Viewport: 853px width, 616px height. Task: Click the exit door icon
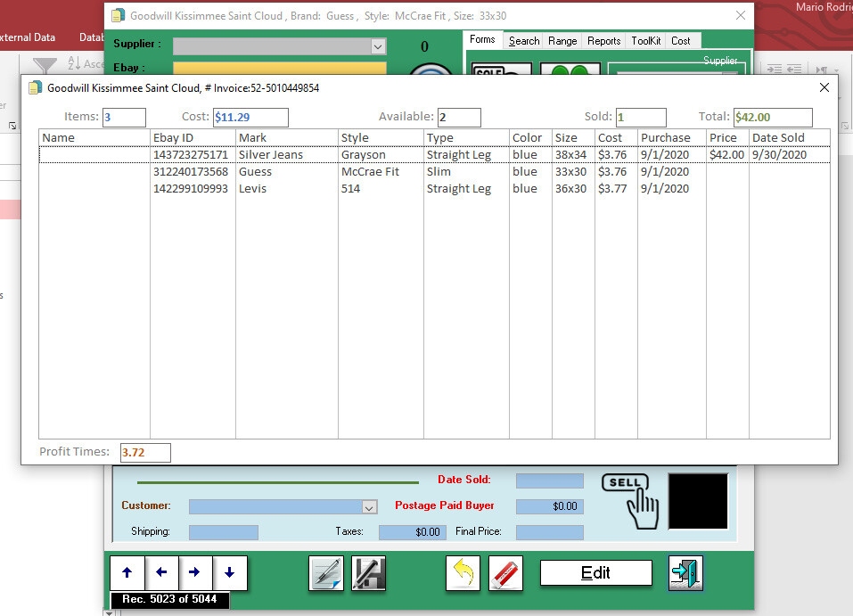685,573
